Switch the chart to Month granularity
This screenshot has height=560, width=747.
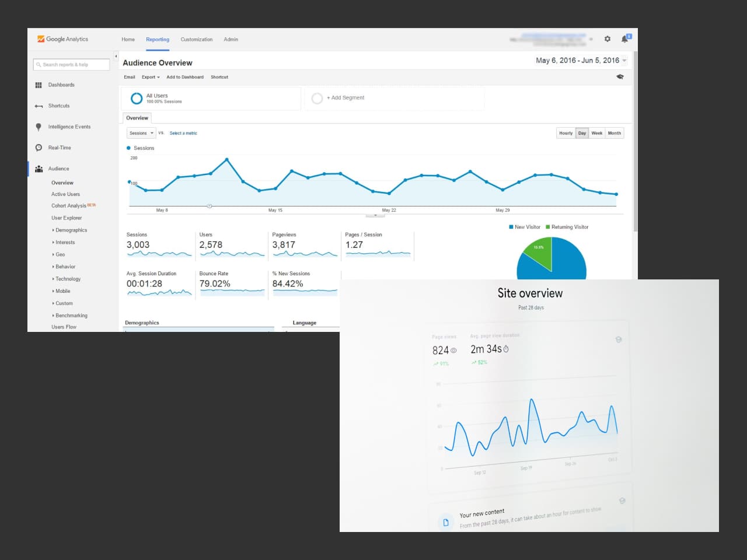tap(614, 133)
